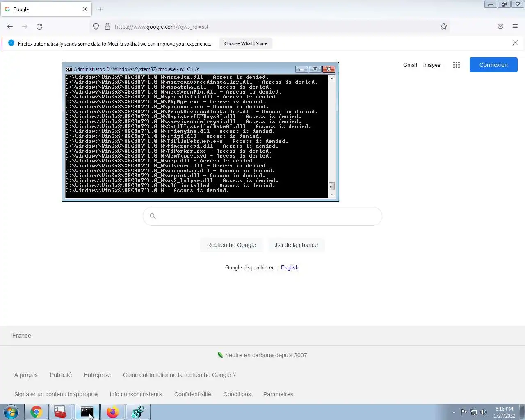Click the 'x86_installed - Access is denied' line
The width and height of the screenshot is (525, 420).
click(170, 185)
